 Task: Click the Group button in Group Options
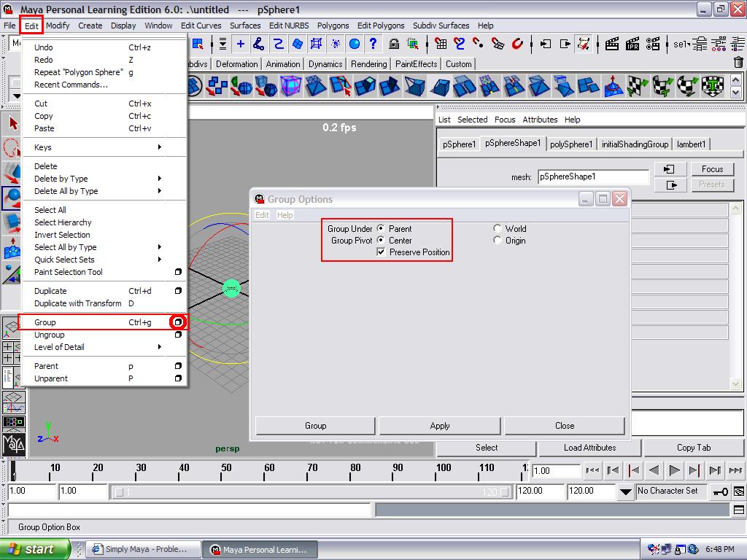pyautogui.click(x=315, y=426)
